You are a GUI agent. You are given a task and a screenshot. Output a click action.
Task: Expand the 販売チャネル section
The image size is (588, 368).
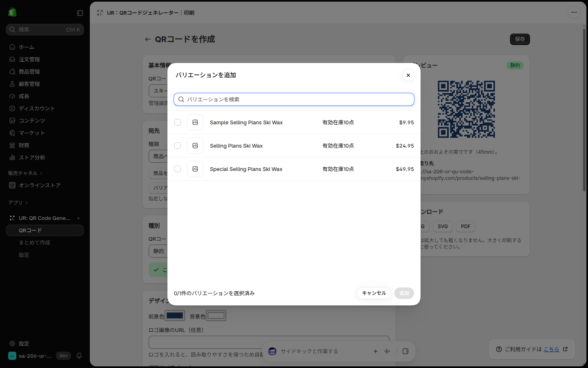coord(25,173)
